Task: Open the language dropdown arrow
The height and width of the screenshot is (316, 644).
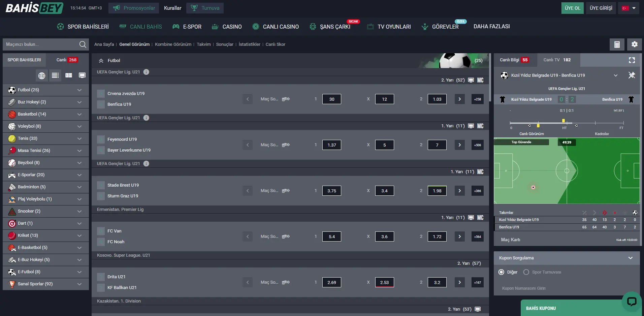Action: (x=634, y=8)
